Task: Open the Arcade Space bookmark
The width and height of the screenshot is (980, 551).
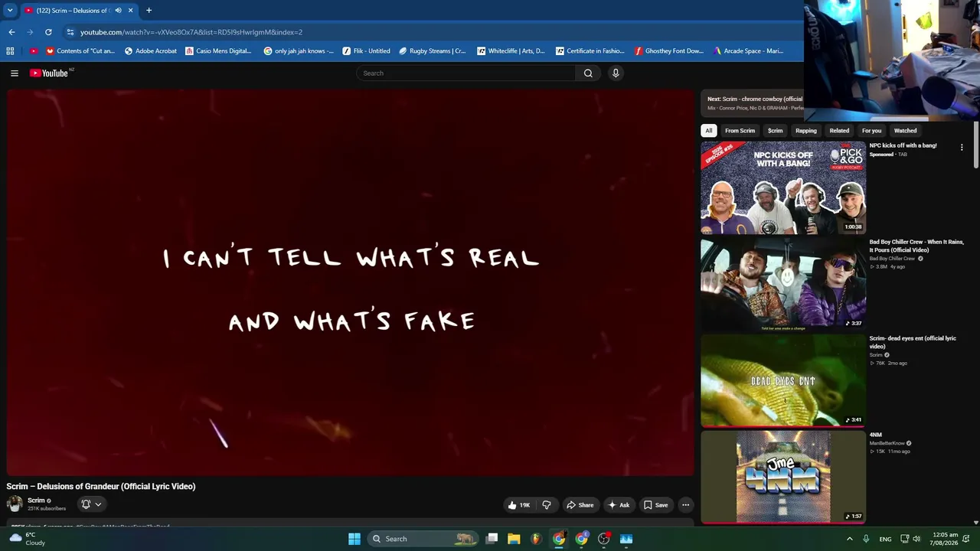Action: [748, 51]
